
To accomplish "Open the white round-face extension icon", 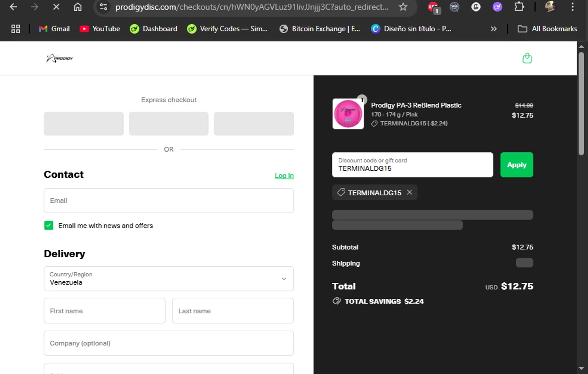I will [476, 7].
